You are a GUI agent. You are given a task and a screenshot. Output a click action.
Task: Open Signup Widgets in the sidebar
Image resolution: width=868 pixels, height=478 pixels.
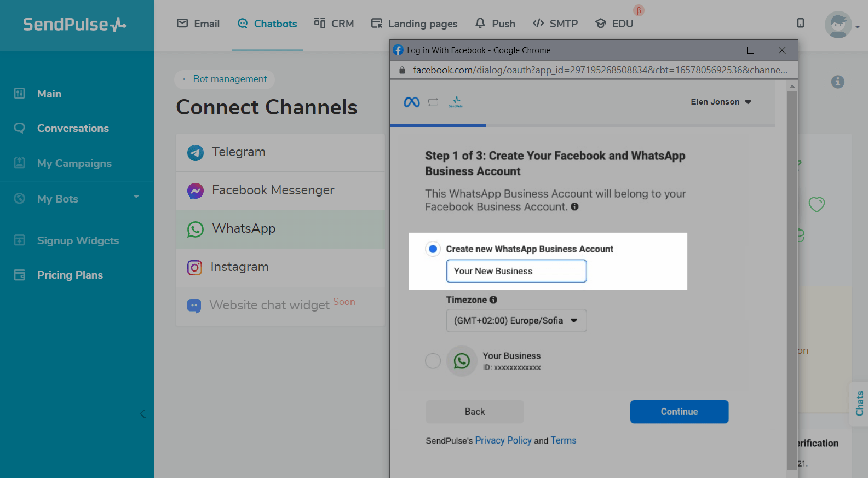(77, 240)
